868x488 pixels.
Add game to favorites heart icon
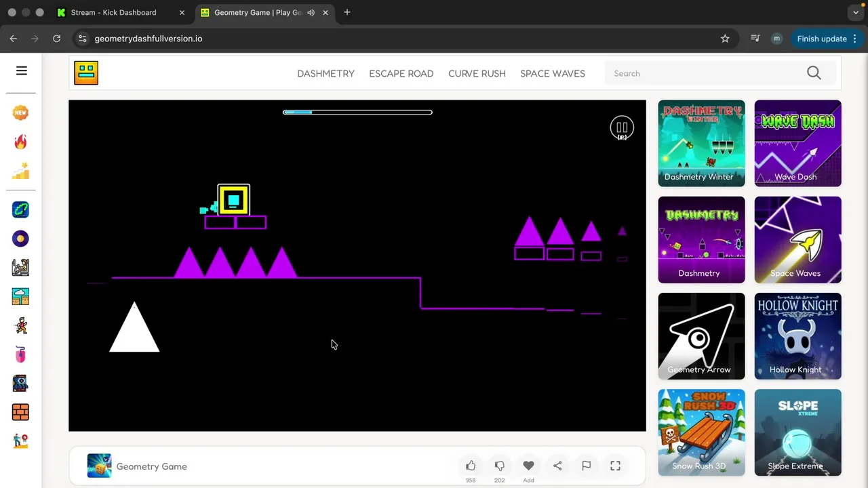click(528, 466)
